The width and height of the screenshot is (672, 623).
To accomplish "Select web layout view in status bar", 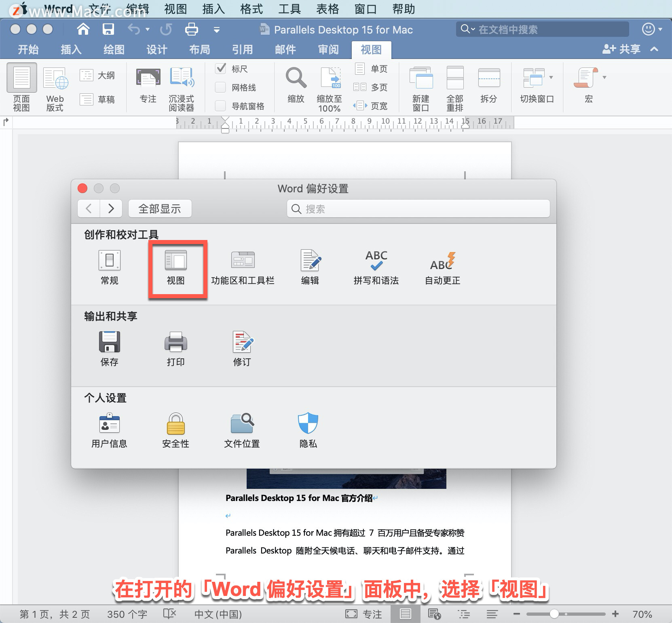I will [434, 614].
